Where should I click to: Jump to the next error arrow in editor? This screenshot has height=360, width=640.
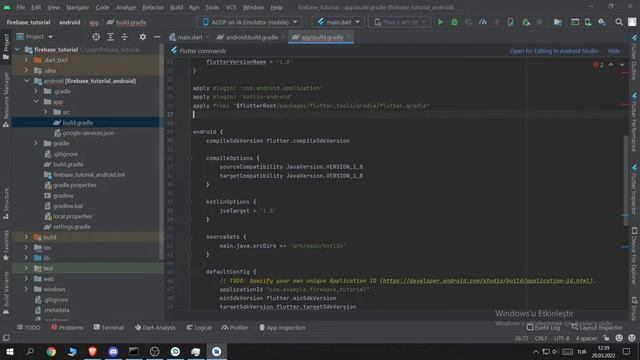[622, 64]
